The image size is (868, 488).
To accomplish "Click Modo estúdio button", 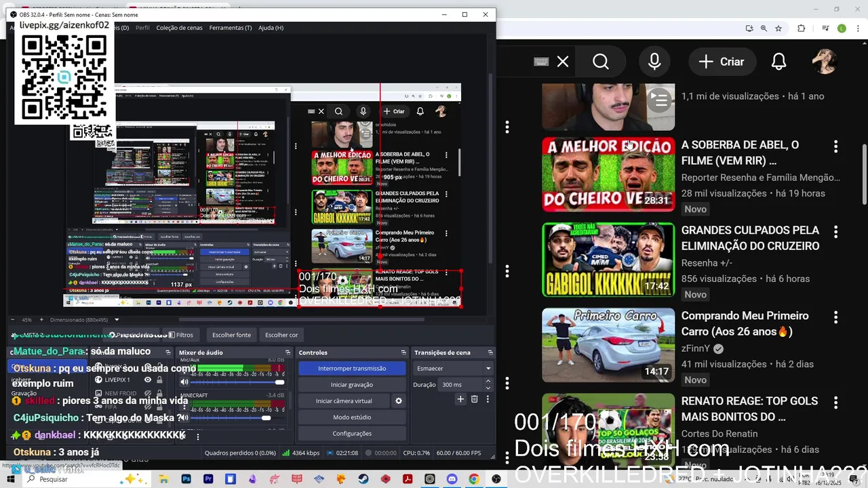I will tap(352, 417).
